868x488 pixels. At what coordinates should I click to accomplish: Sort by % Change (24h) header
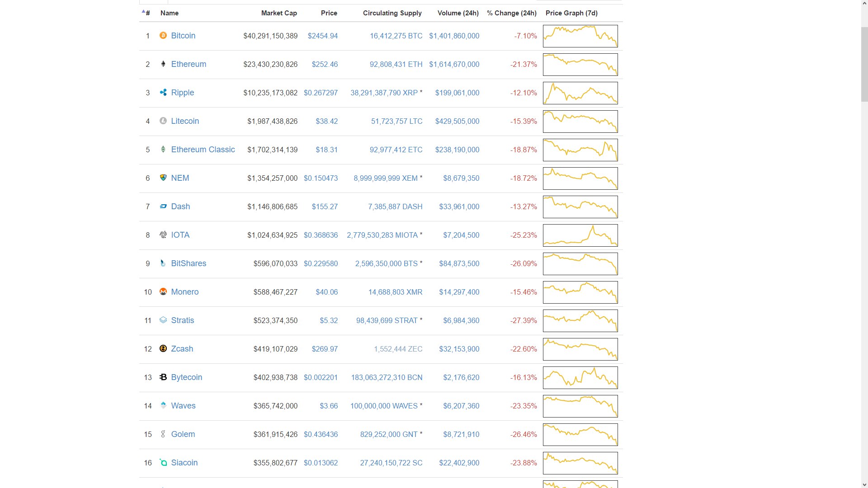click(x=512, y=13)
